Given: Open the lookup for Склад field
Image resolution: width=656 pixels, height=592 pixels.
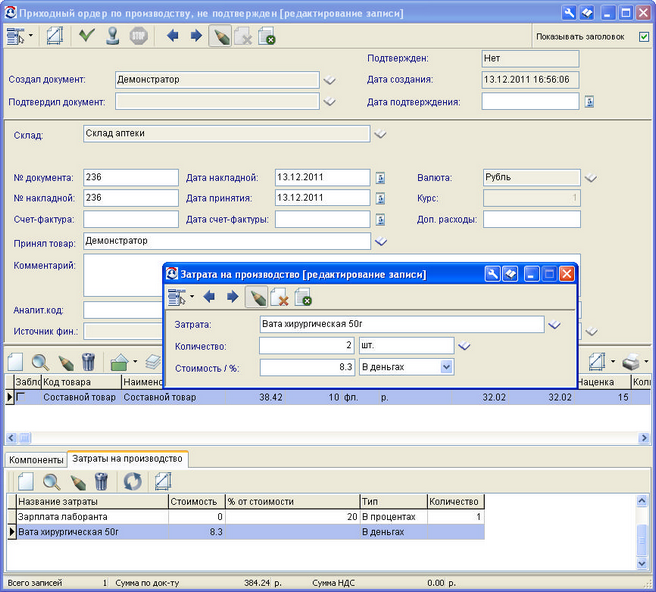Looking at the screenshot, I should point(380,134).
